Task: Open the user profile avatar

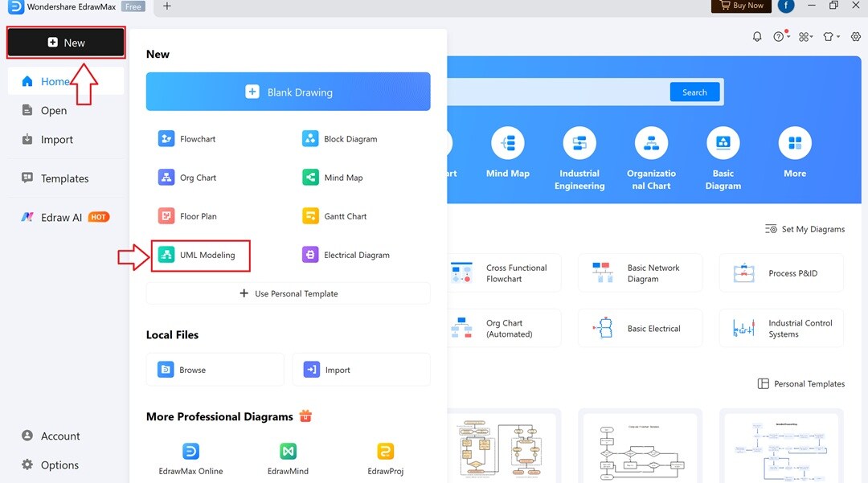Action: [x=785, y=6]
